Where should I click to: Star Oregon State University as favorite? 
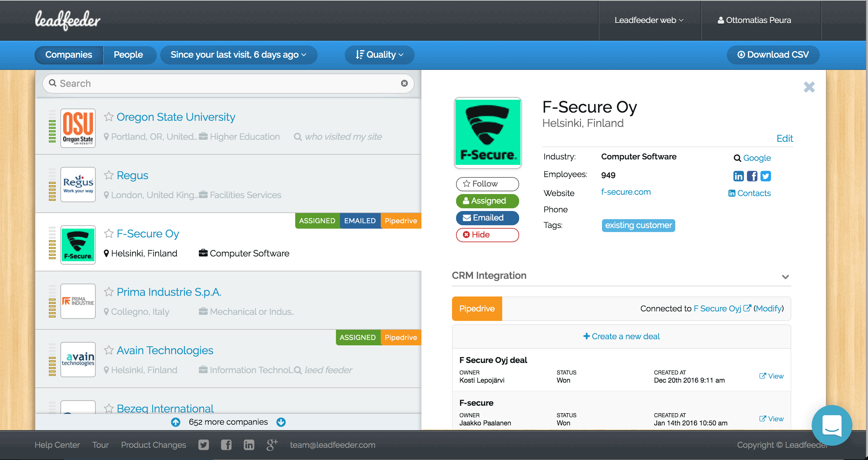click(109, 117)
